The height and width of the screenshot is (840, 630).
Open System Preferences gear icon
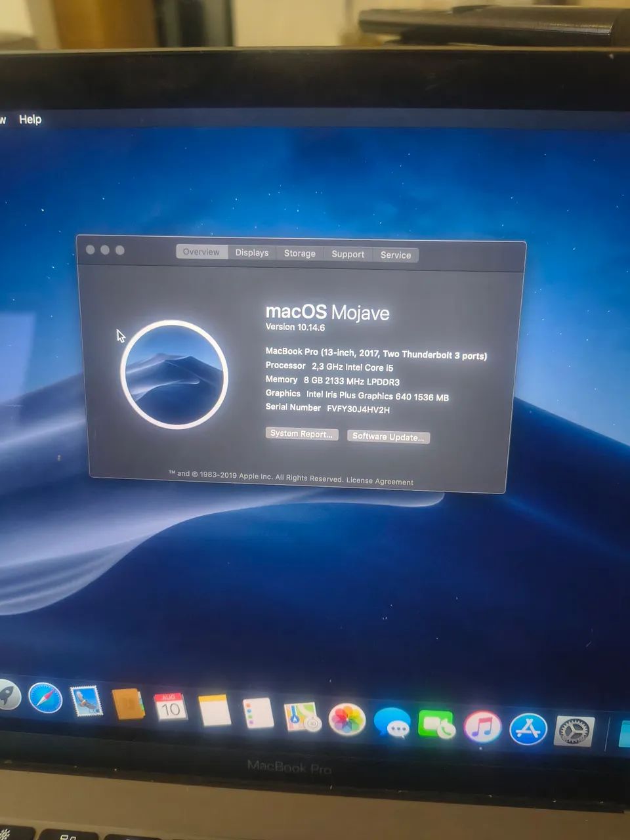(x=575, y=731)
